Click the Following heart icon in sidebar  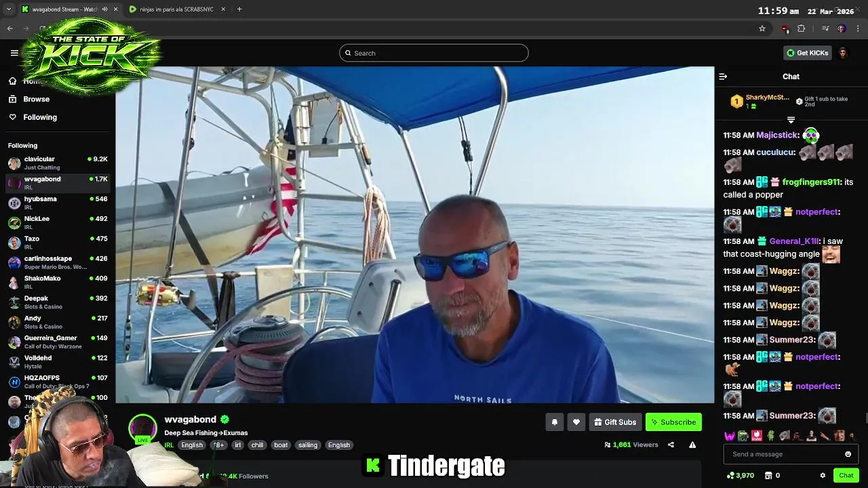click(x=12, y=117)
